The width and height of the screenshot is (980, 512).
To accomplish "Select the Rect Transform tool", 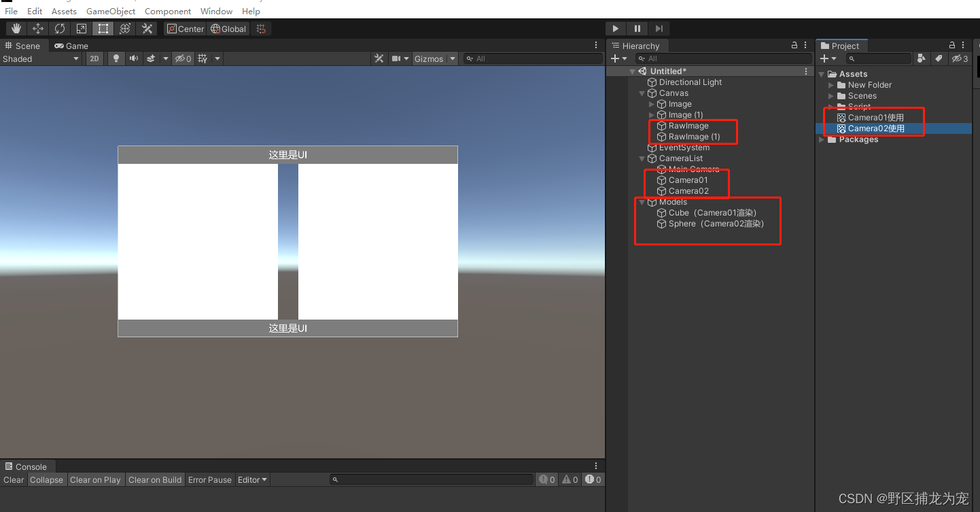I will [103, 28].
